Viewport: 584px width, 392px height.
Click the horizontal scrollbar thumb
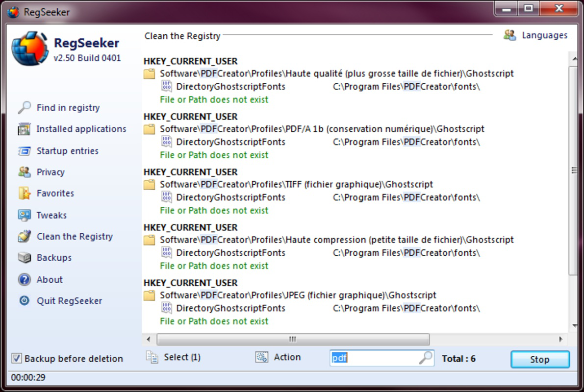tap(293, 339)
